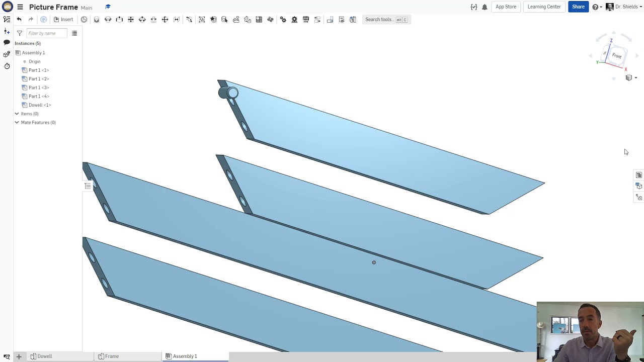Select Part 1 <4> in the tree
Viewport: 644px width, 362px height.
tap(39, 97)
